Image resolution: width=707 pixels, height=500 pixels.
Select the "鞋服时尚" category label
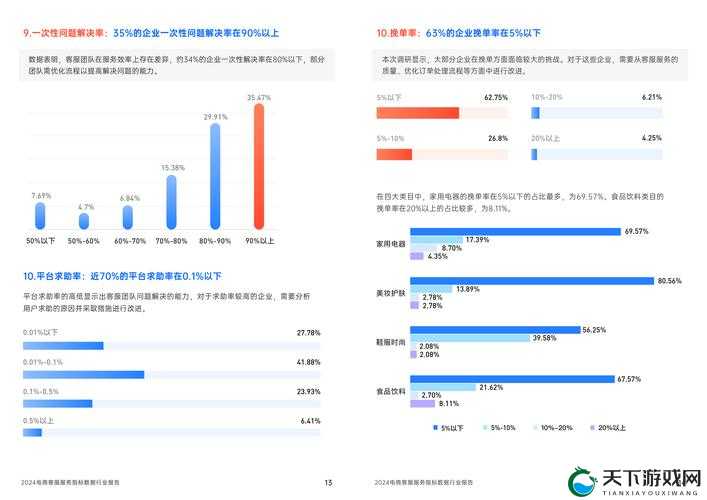click(x=391, y=342)
